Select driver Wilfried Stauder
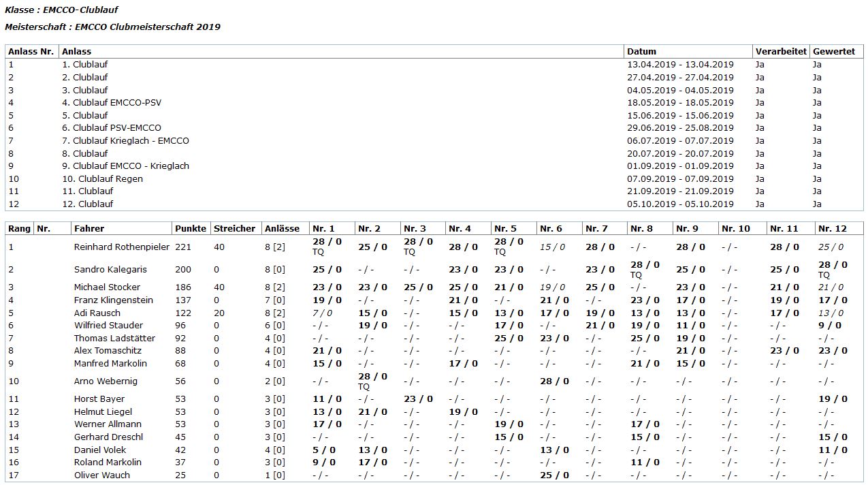This screenshot has width=868, height=485. 109,326
